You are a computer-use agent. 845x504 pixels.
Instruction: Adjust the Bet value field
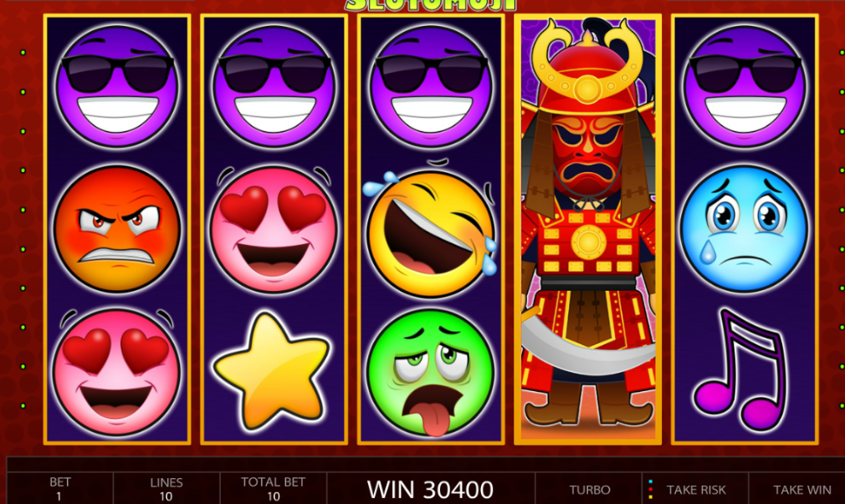tap(59, 489)
